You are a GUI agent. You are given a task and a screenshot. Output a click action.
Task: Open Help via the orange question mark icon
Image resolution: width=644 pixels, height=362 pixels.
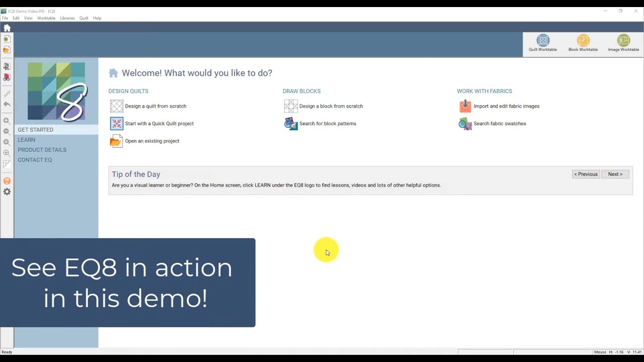[x=7, y=180]
